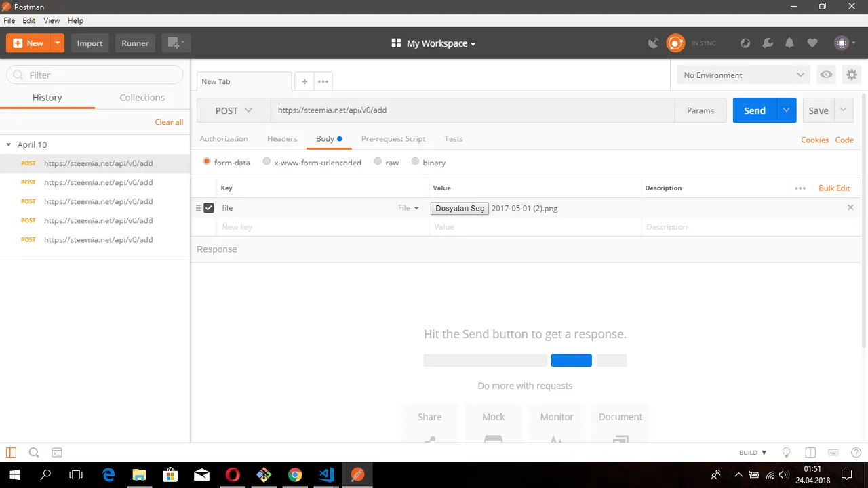
Task: Open the browse public API network globe icon
Action: point(745,43)
